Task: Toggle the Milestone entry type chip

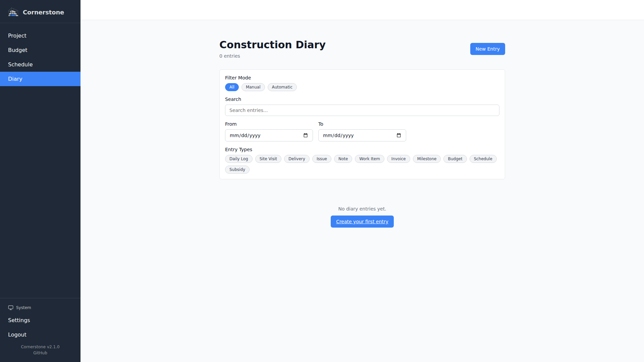Action: (426, 159)
